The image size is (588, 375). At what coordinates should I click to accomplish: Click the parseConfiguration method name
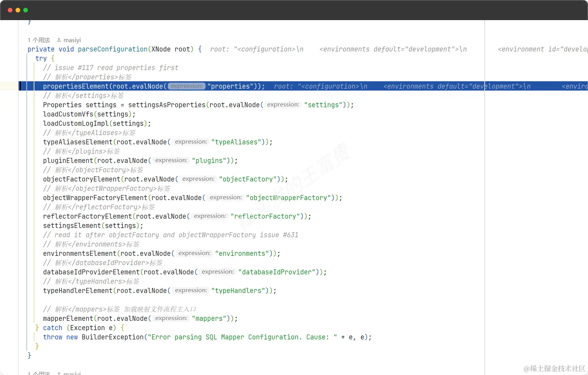click(113, 49)
